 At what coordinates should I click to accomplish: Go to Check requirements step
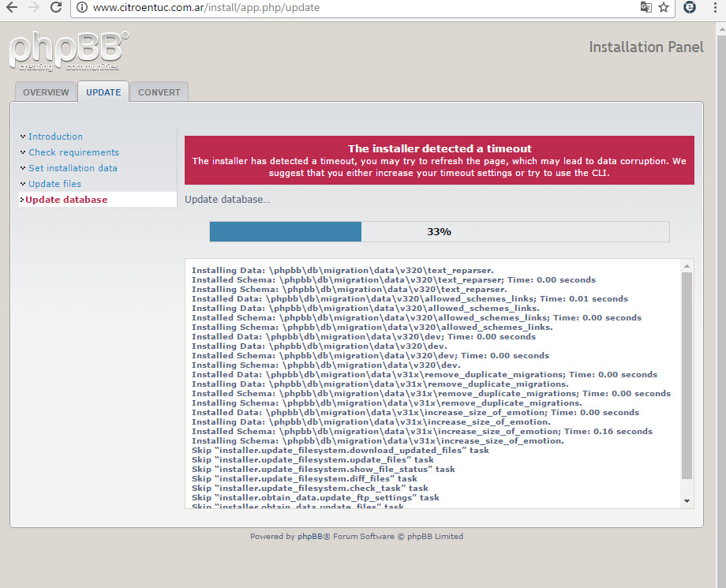tap(73, 152)
